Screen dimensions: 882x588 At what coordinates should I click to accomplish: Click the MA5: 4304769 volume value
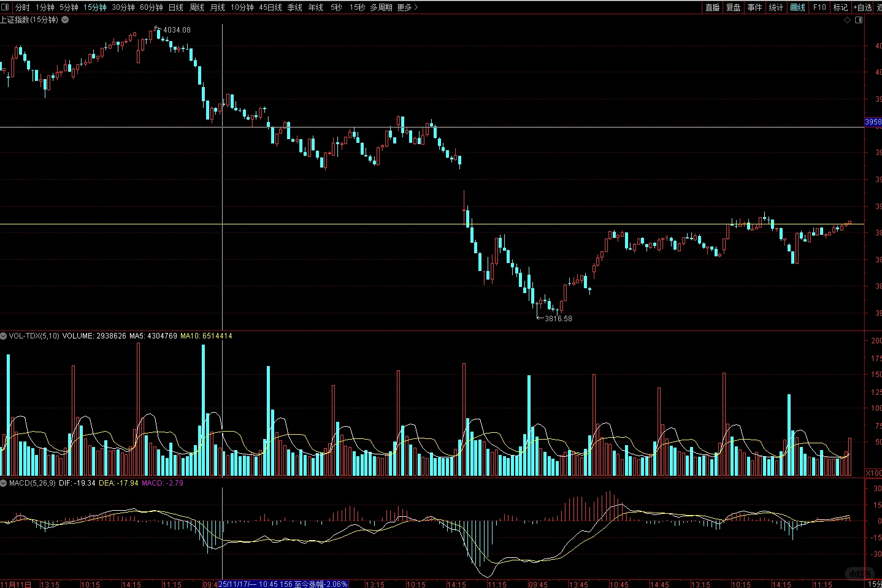coord(153,336)
